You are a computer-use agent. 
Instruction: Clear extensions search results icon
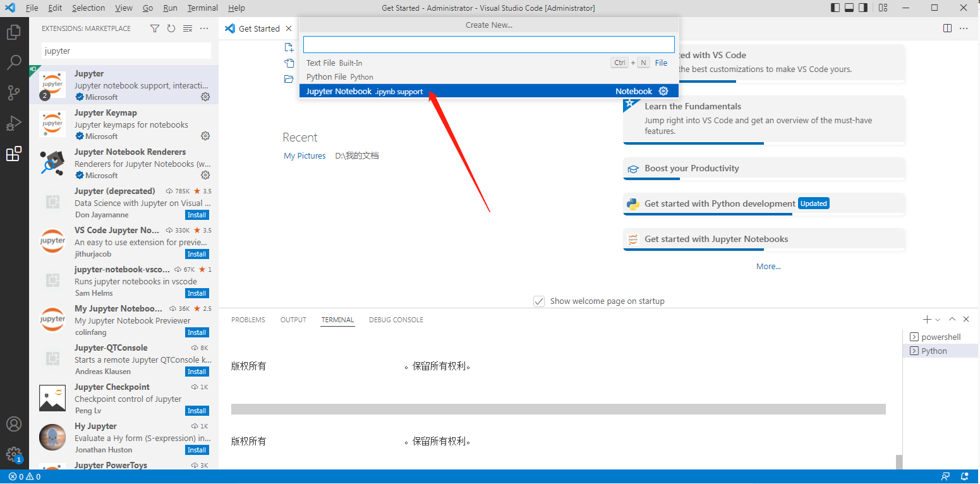188,28
